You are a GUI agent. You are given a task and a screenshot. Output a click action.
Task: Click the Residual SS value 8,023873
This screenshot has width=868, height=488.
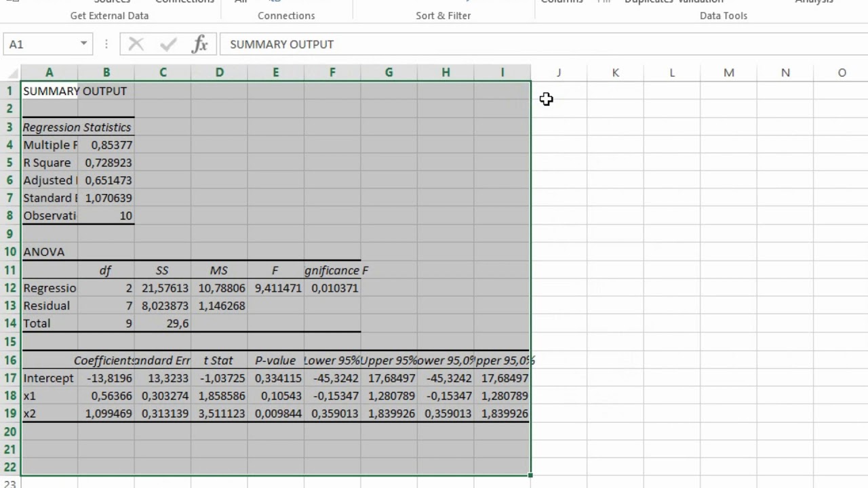tap(163, 306)
